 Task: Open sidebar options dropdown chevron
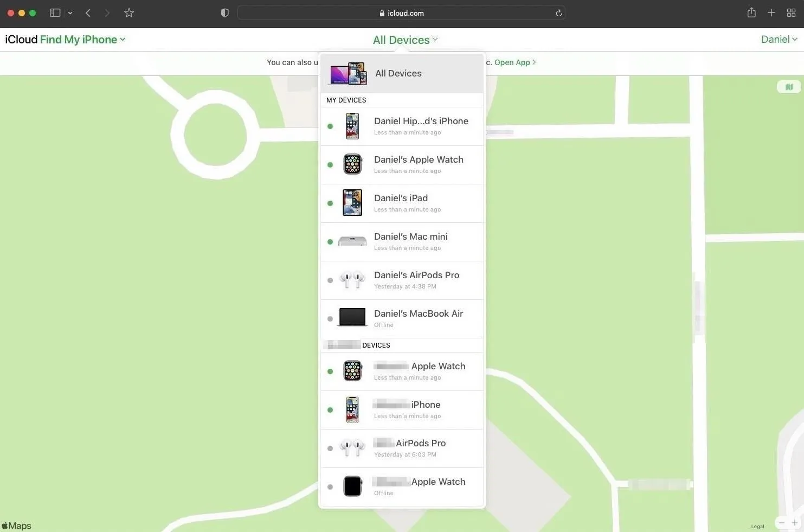coord(70,13)
